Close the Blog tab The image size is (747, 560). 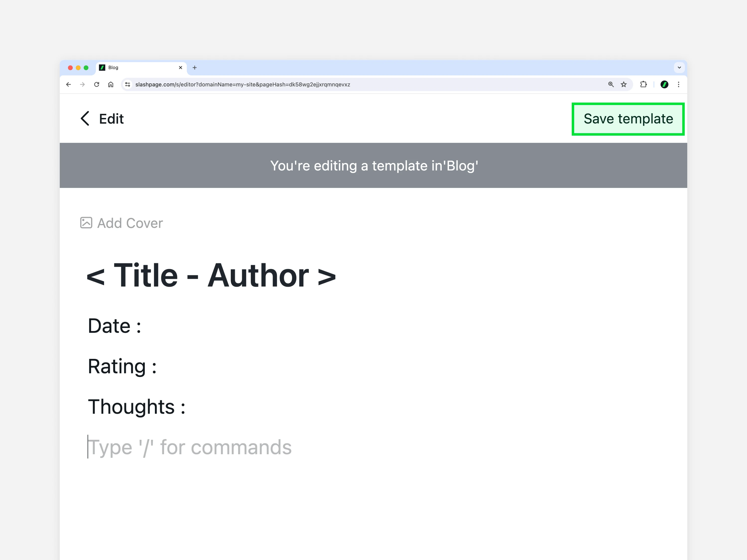coord(180,67)
